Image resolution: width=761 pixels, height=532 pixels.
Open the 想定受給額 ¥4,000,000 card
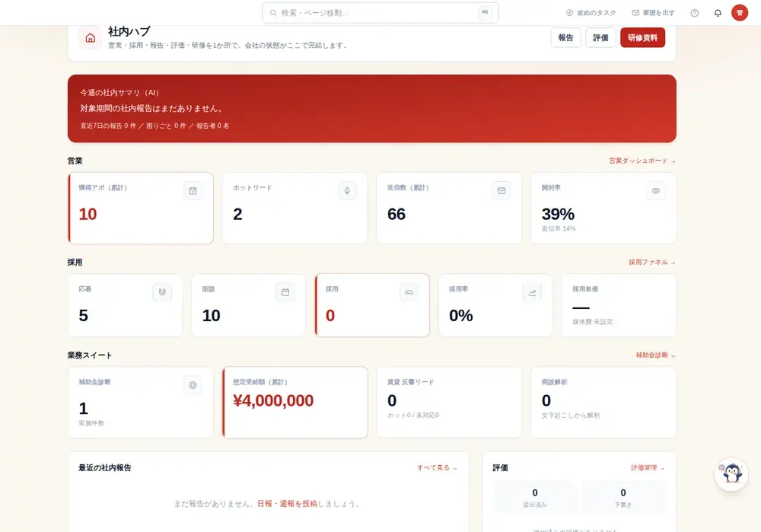pyautogui.click(x=295, y=403)
